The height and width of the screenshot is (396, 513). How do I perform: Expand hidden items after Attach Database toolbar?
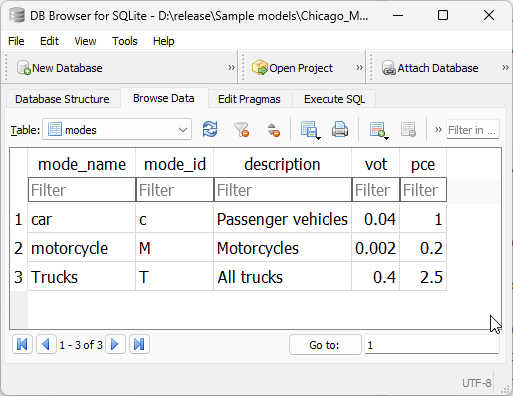coord(505,68)
